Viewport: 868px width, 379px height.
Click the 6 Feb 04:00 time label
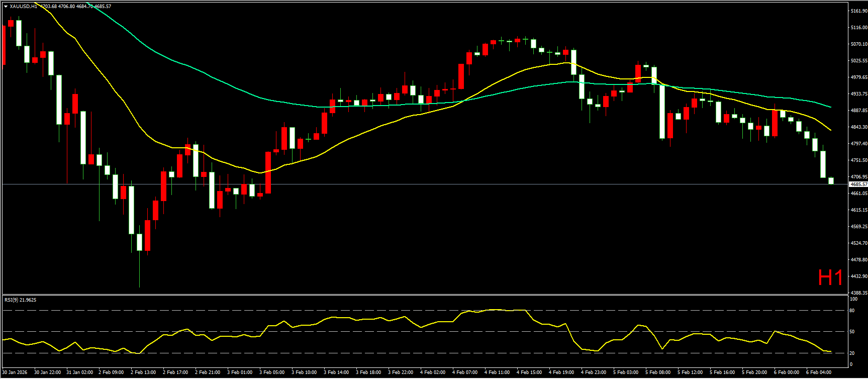click(x=819, y=372)
